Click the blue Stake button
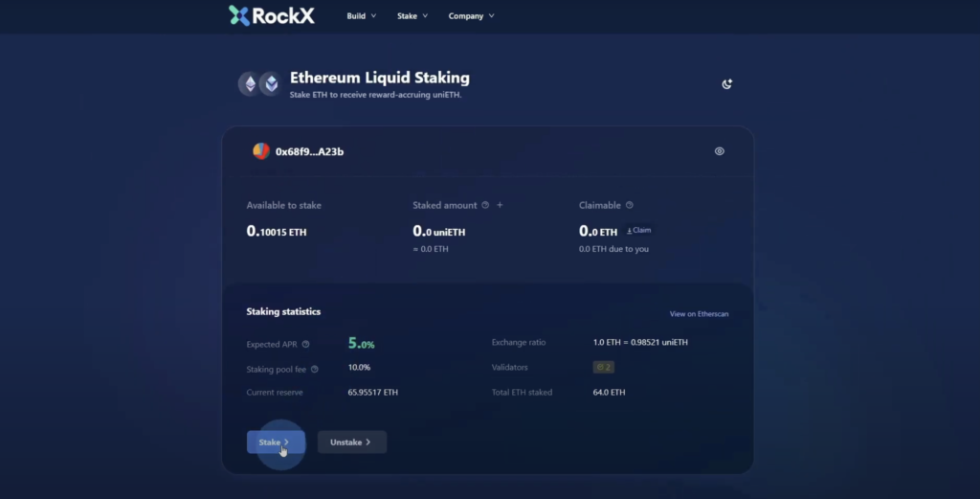Screen dimensions: 980x499 pyautogui.click(x=276, y=442)
